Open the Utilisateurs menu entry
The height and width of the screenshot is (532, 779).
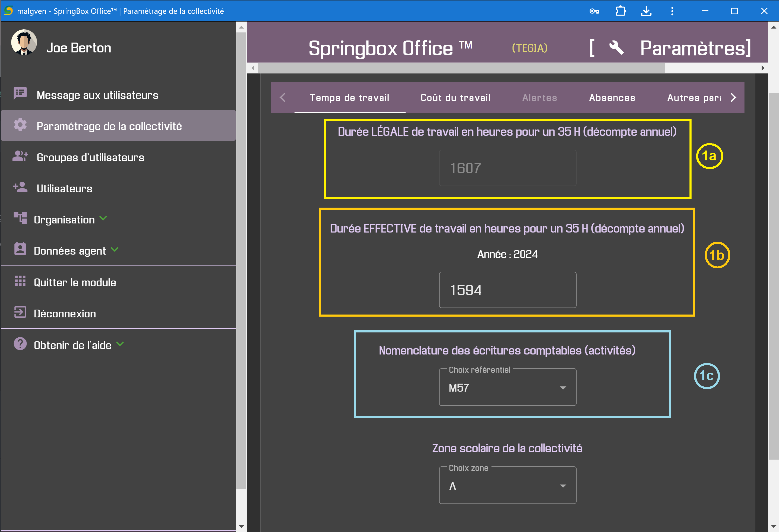[118, 188]
